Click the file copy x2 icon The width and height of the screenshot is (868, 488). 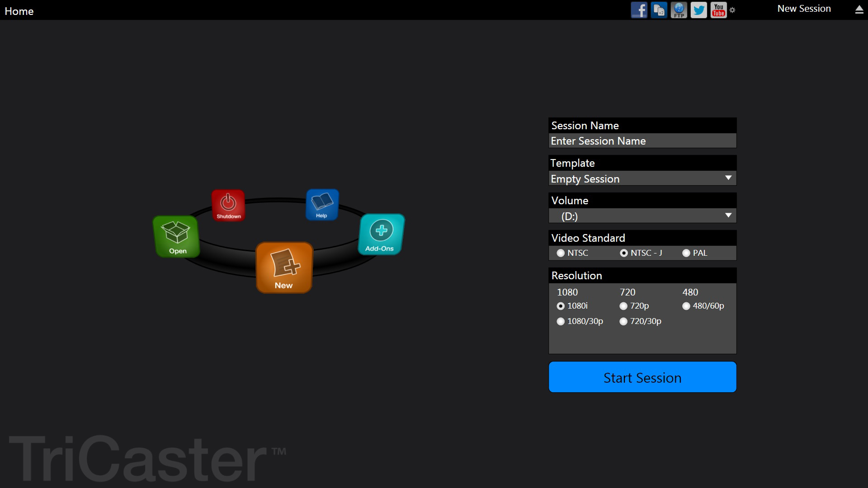[x=659, y=9]
